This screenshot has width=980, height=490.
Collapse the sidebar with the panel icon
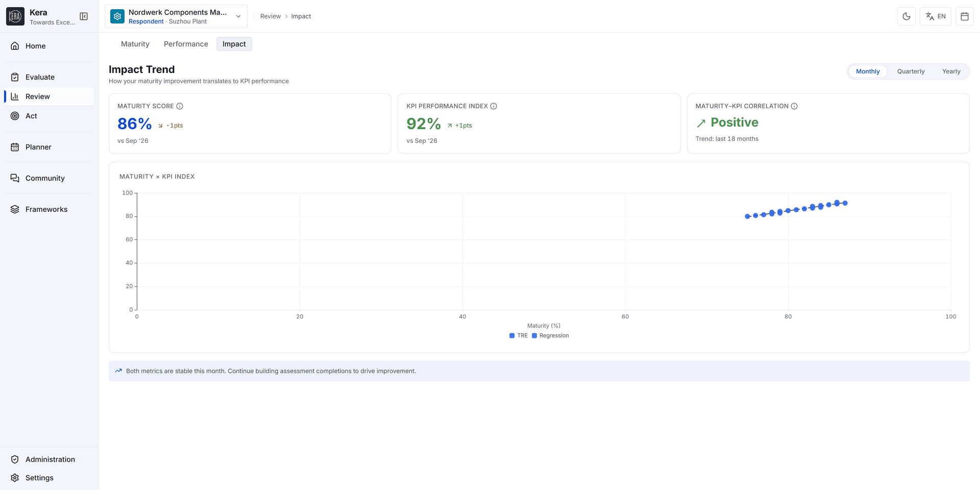84,16
